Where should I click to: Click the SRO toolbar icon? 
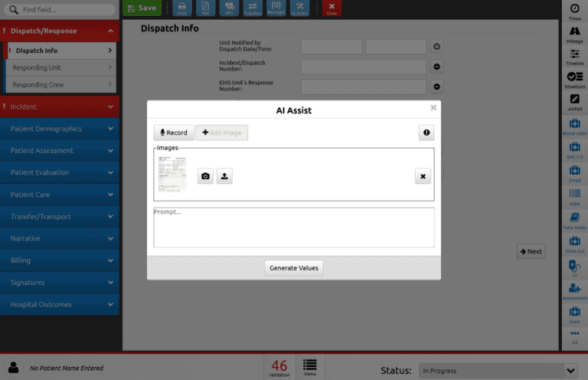[x=229, y=8]
